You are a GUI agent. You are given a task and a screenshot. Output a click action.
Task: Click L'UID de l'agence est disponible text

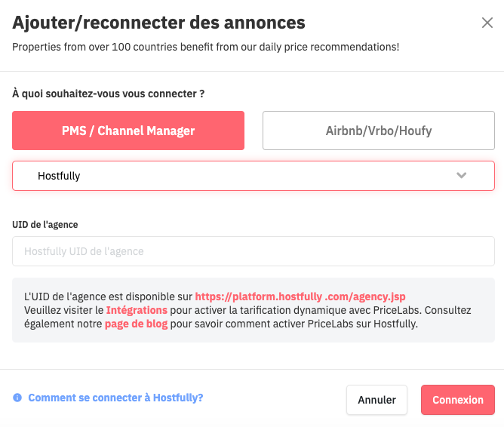(109, 296)
